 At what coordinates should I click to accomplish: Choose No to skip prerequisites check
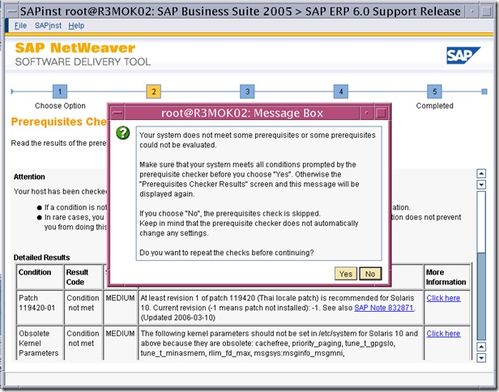(370, 274)
